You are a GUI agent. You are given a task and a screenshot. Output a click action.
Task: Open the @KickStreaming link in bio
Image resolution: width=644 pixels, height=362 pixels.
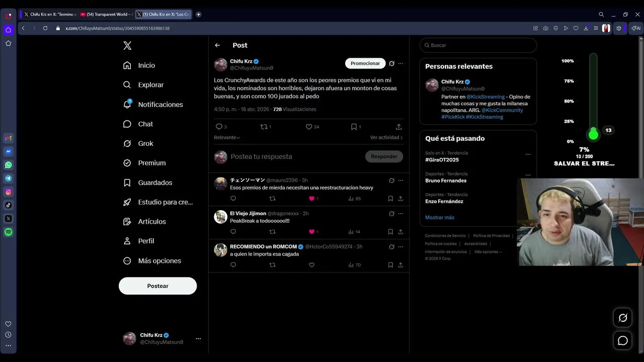(485, 97)
